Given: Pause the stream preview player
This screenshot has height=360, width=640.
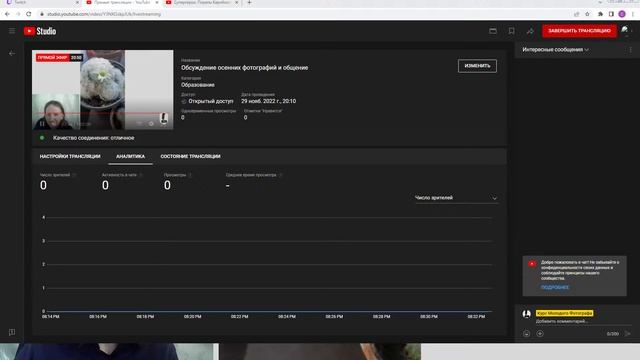Looking at the screenshot, I should pyautogui.click(x=42, y=123).
